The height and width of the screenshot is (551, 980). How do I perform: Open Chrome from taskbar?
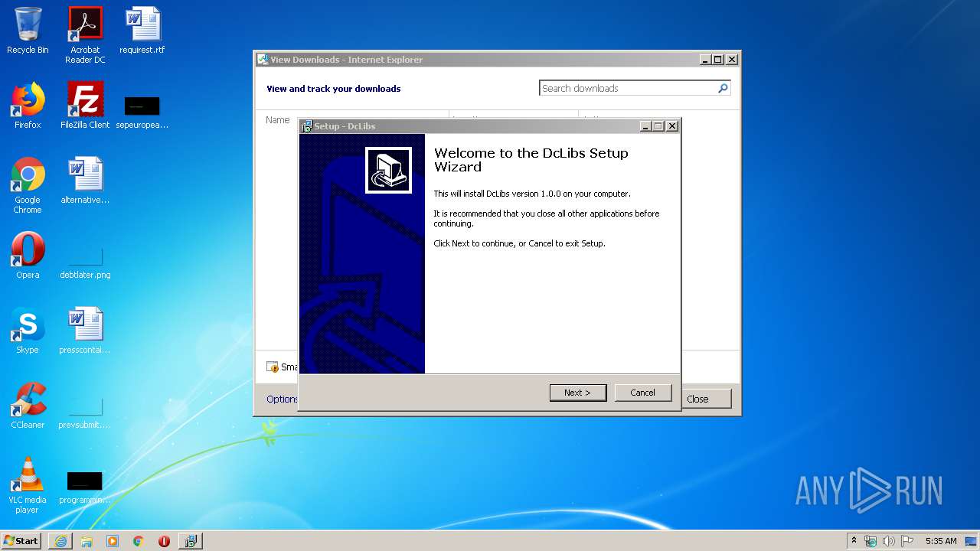click(x=139, y=541)
